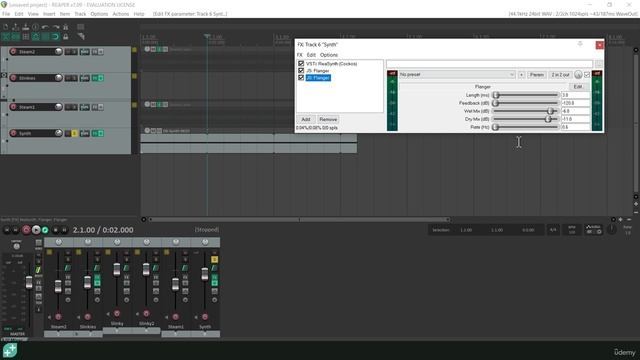640x360 pixels.
Task: Click the Remove button in FX window
Action: [x=328, y=119]
